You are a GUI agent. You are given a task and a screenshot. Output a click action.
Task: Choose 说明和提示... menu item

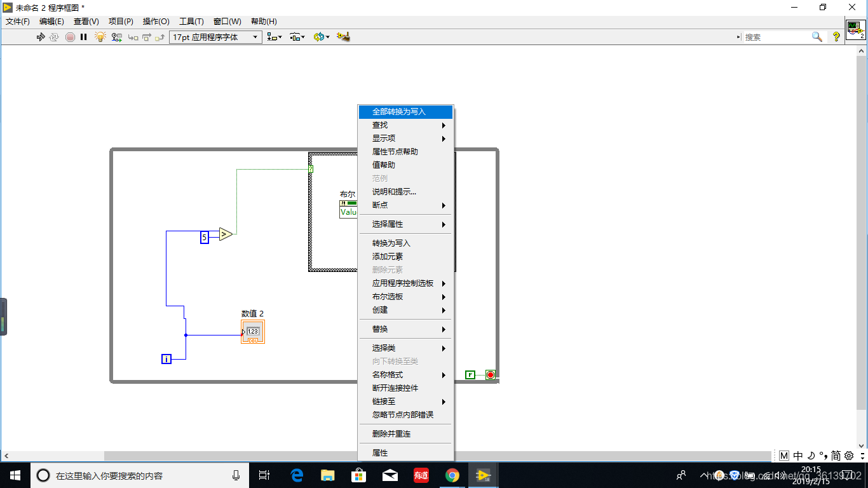point(406,192)
